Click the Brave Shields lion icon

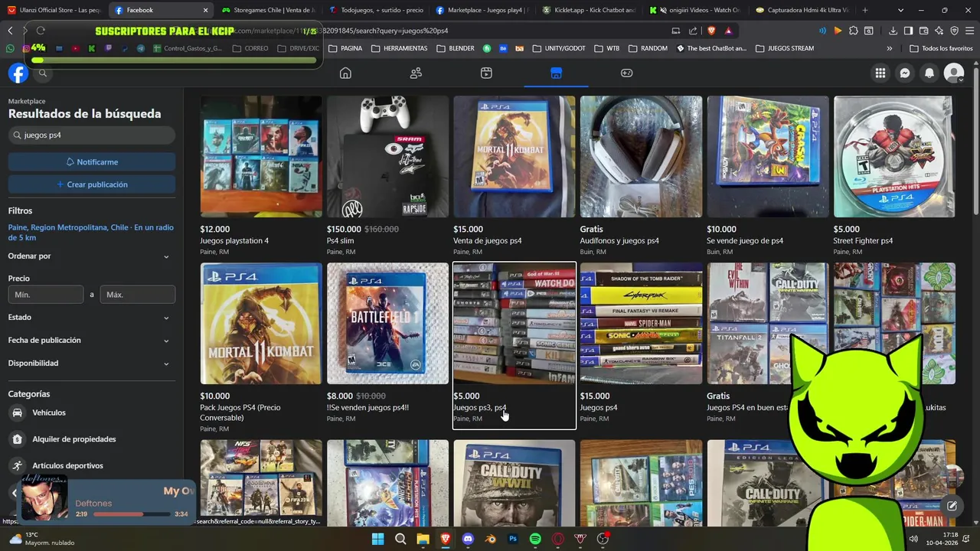click(x=711, y=31)
